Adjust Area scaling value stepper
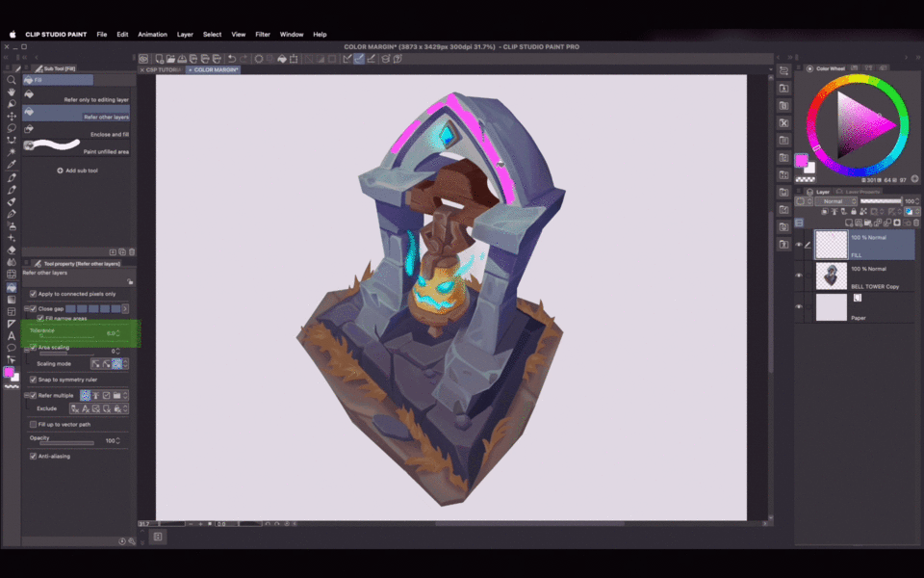The height and width of the screenshot is (578, 924). [117, 351]
